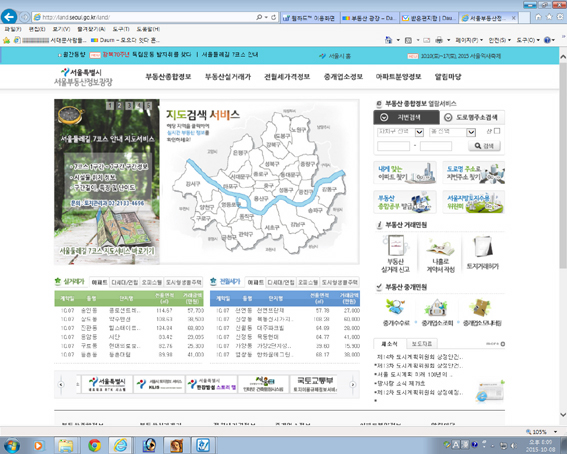Select 지번검색 tab
The height and width of the screenshot is (454, 567).
coord(406,117)
